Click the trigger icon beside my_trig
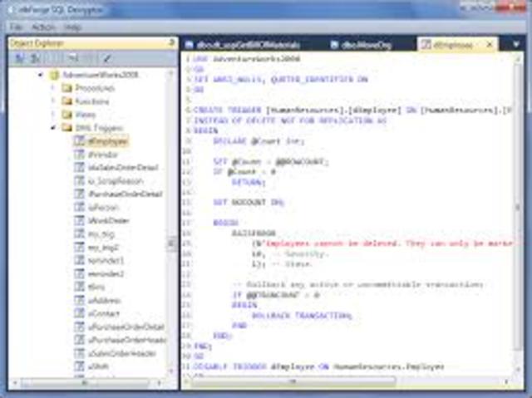532x398 pixels. pos(79,234)
